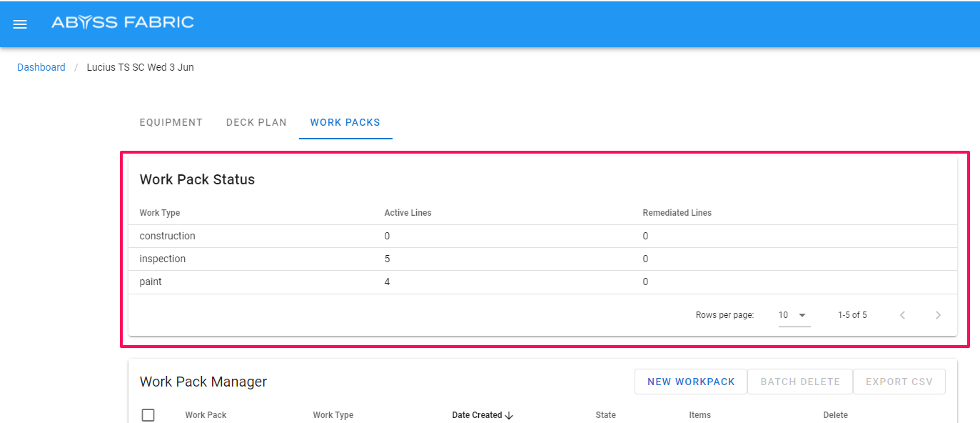Click the Active Lines column header
Image resolution: width=980 pixels, height=423 pixels.
click(x=408, y=213)
